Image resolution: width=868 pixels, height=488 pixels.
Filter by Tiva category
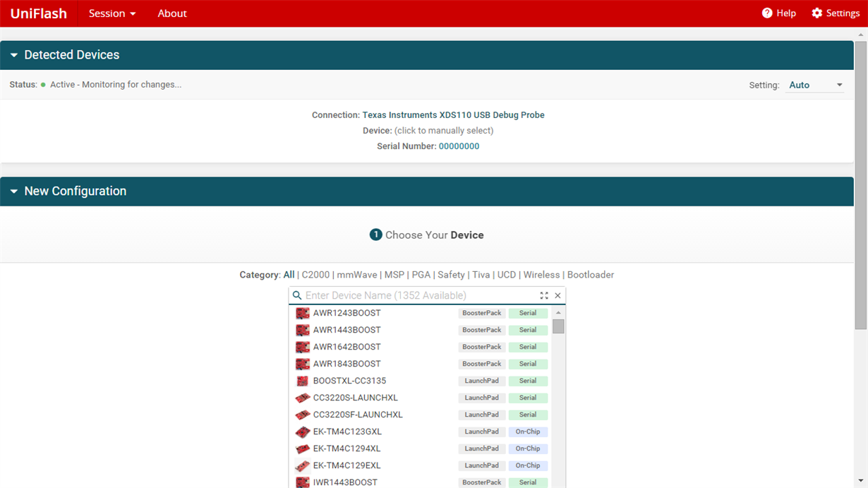coord(481,275)
